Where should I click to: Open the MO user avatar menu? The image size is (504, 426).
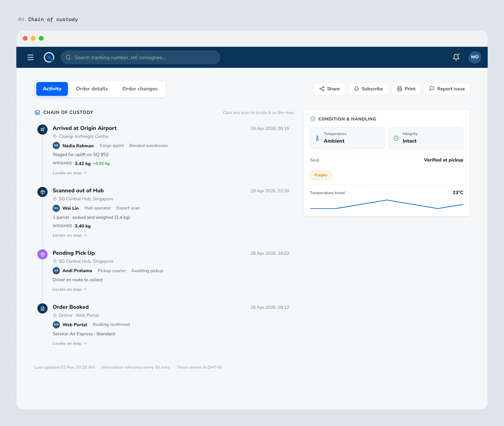475,57
